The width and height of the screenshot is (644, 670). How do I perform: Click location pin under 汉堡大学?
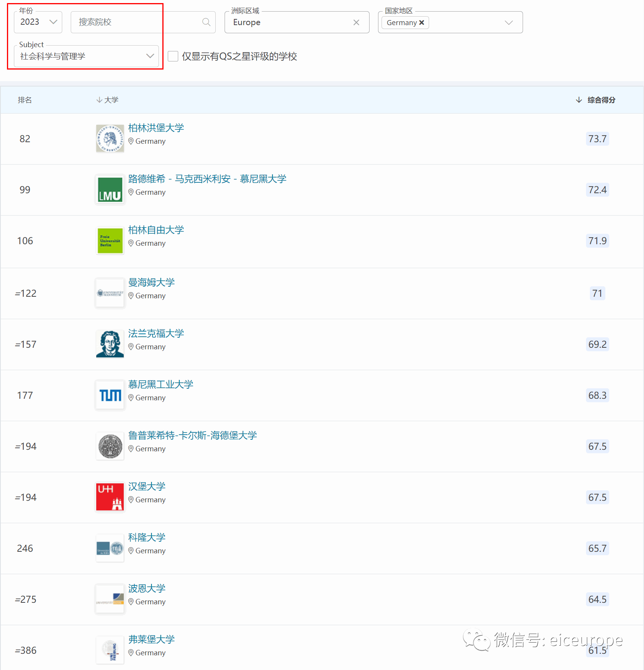pyautogui.click(x=131, y=500)
